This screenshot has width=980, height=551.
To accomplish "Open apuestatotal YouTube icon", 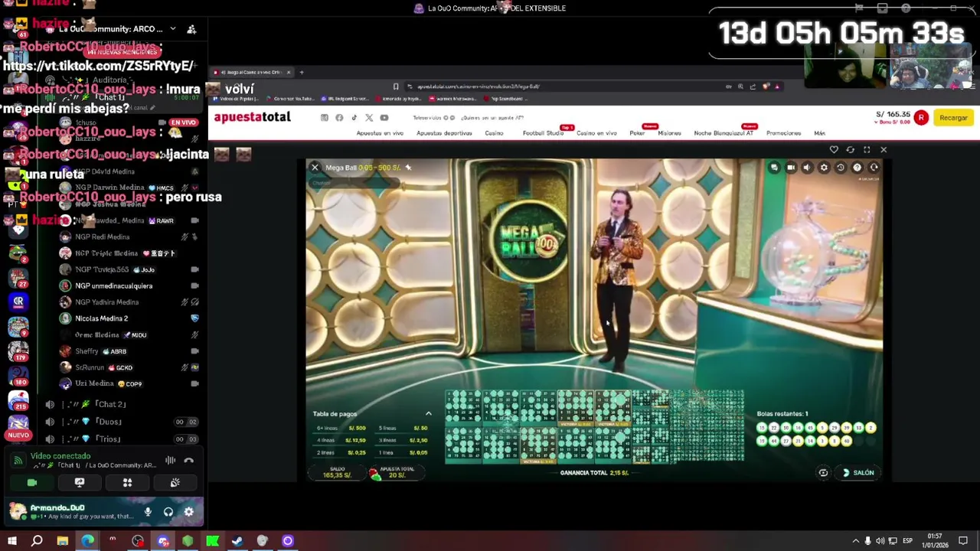I will point(384,118).
